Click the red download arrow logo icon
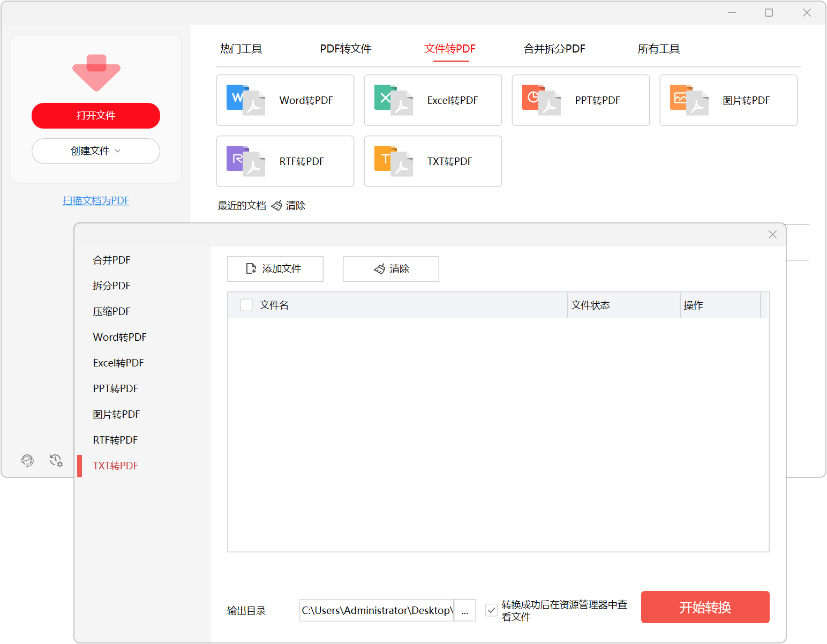Viewport: 827px width, 644px height. tap(96, 72)
